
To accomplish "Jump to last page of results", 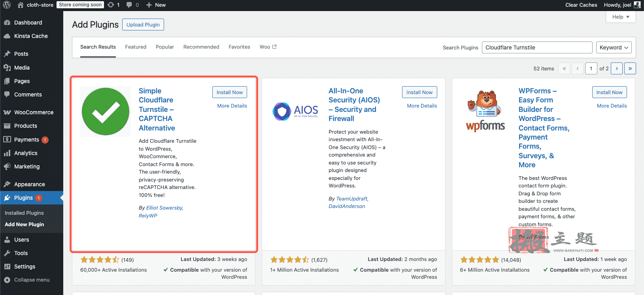I will click(x=630, y=68).
